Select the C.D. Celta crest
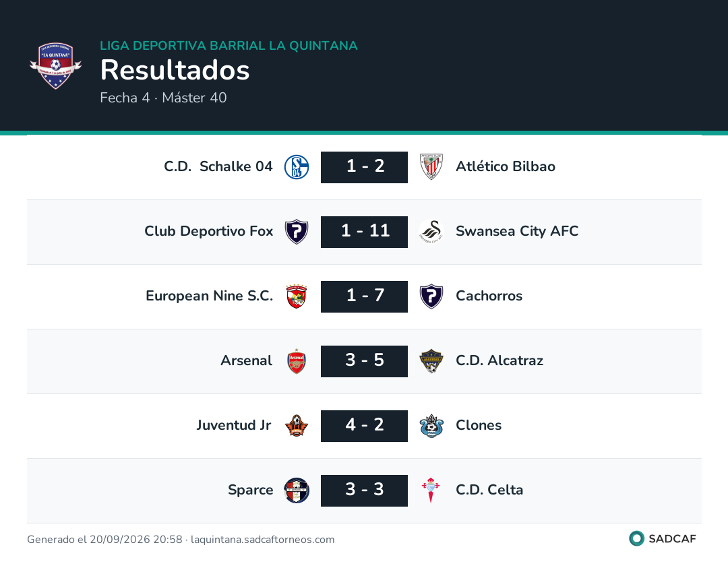728x574 pixels. tap(431, 490)
